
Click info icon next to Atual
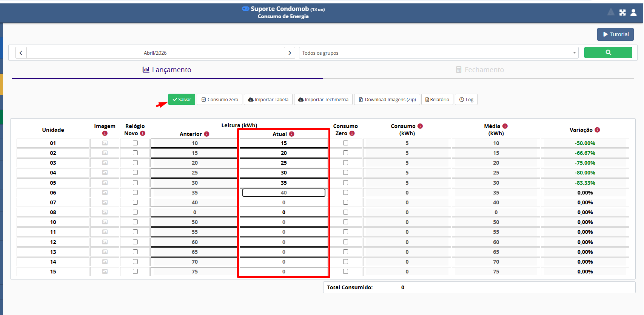[292, 134]
